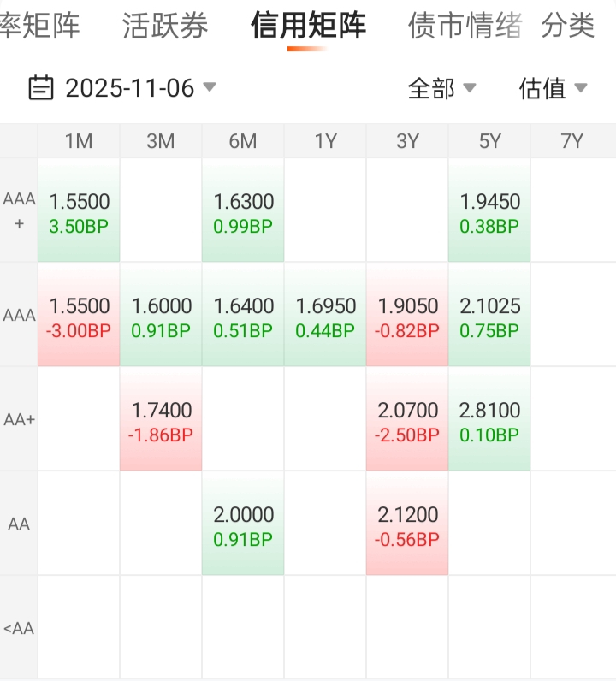Image resolution: width=616 pixels, height=681 pixels.
Task: Expand the 全部 filter dropdown
Action: click(441, 88)
